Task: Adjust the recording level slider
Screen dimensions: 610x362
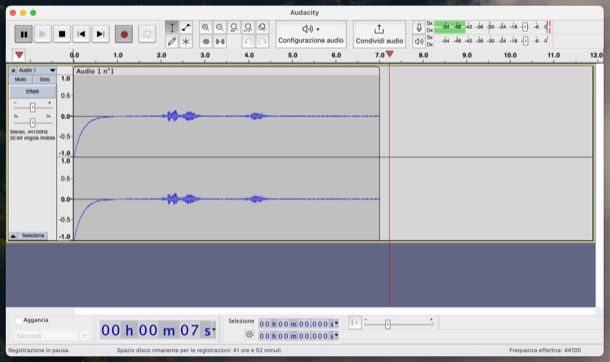Action: (525, 27)
